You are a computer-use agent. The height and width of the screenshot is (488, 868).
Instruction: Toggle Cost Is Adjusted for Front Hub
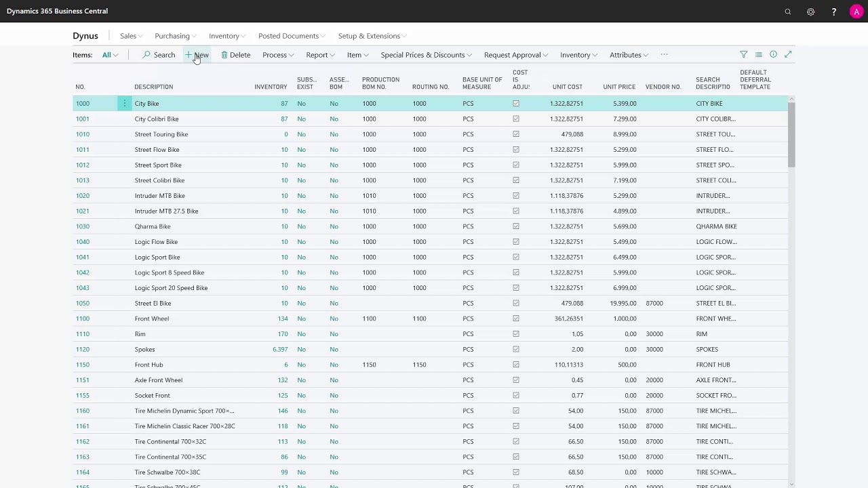click(516, 365)
